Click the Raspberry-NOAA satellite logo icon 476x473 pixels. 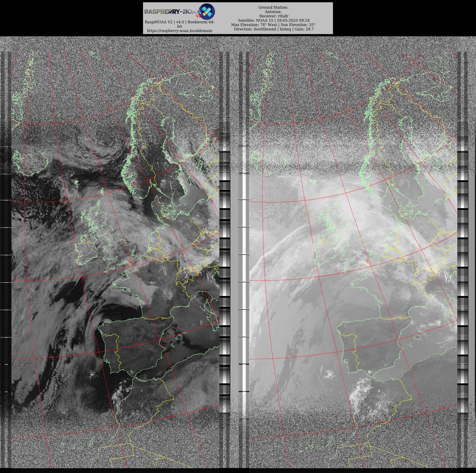point(207,12)
